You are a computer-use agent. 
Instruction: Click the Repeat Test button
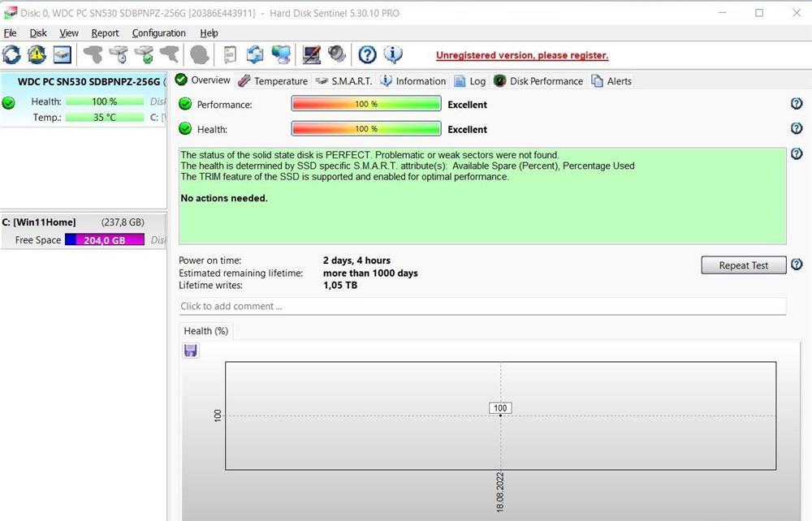(744, 265)
